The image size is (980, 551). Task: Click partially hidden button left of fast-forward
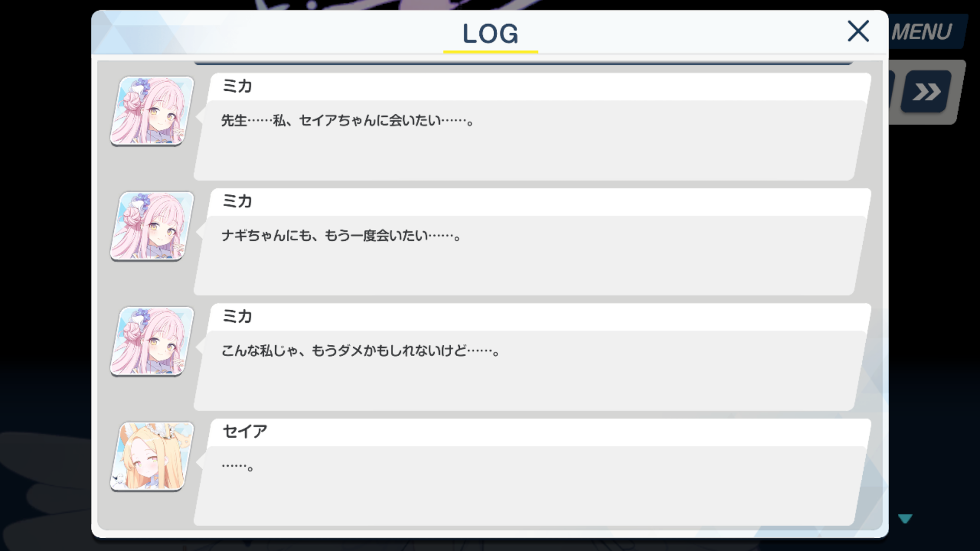(x=892, y=92)
